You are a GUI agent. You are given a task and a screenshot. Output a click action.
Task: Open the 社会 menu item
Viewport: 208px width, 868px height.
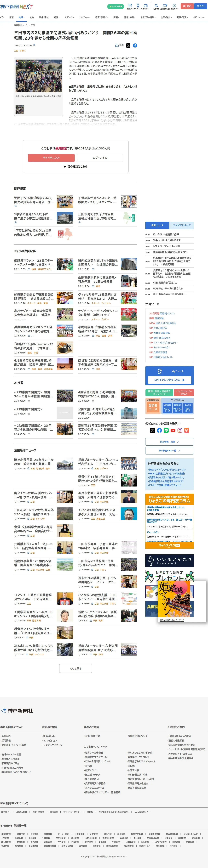32,17
